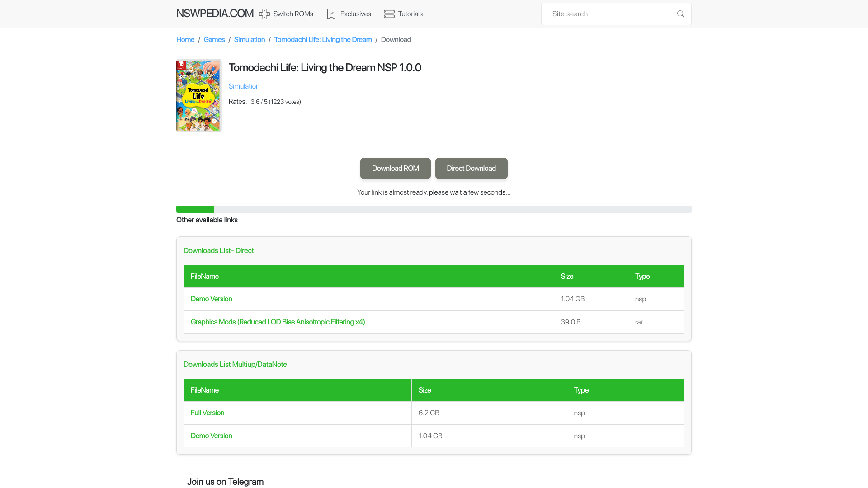Screen dimensions: 868x488
Task: Click the Download ROM button
Action: tap(396, 169)
